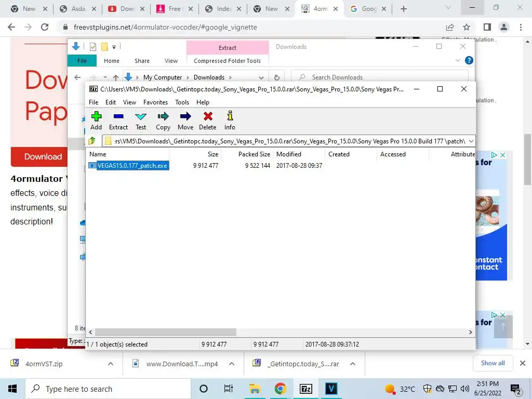532x399 pixels.
Task: Click Explorer up-folder arrow
Action: pos(116,77)
